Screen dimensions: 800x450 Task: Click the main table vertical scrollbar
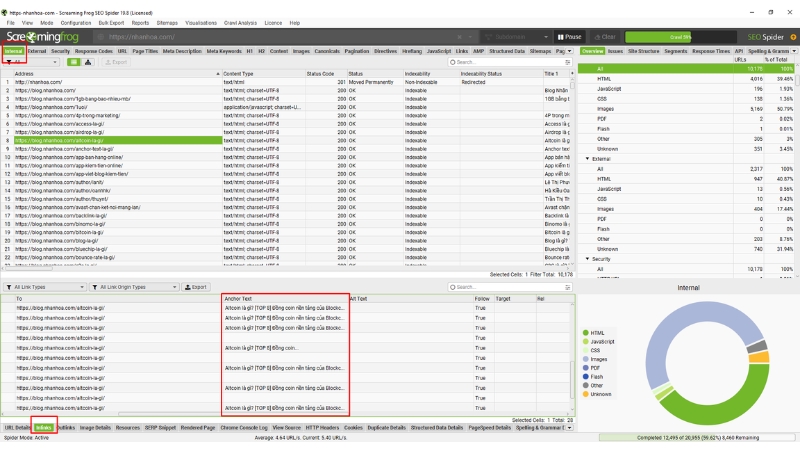pos(572,85)
